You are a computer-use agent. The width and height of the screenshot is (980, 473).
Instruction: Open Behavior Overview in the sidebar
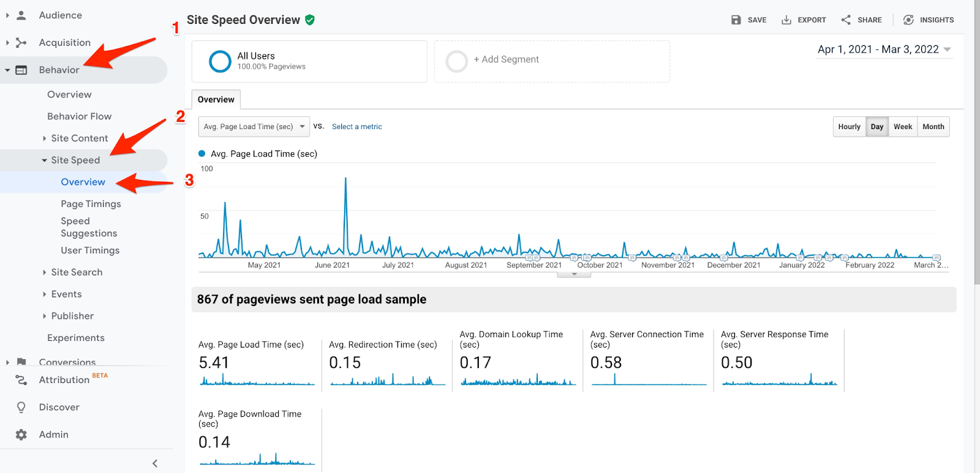(x=69, y=94)
